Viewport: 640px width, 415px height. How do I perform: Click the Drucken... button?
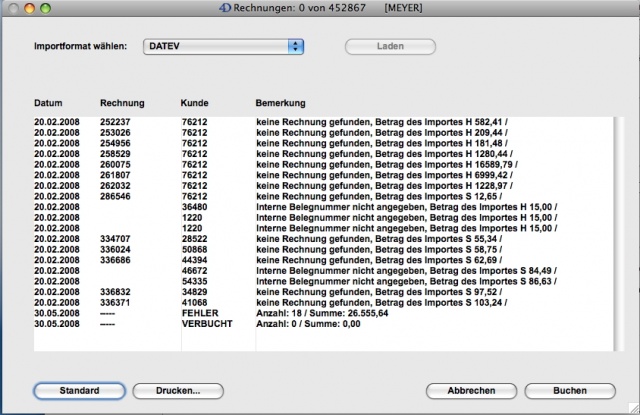[x=178, y=390]
